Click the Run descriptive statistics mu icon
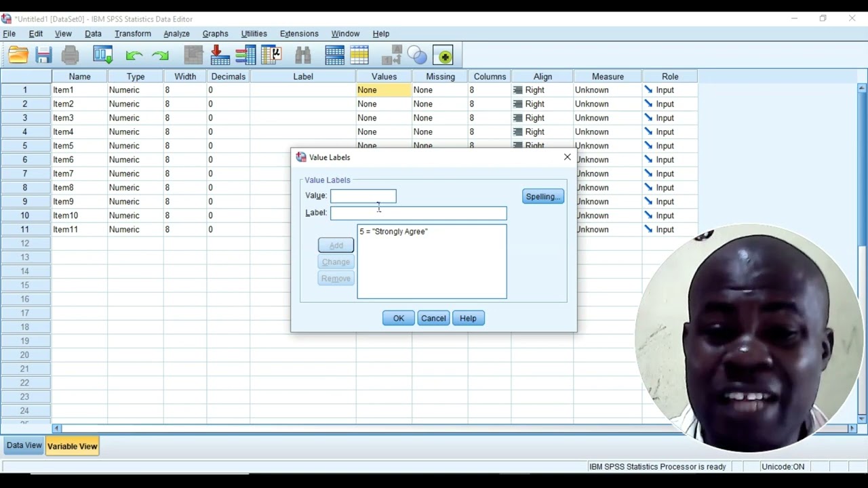868x488 pixels. (x=271, y=56)
